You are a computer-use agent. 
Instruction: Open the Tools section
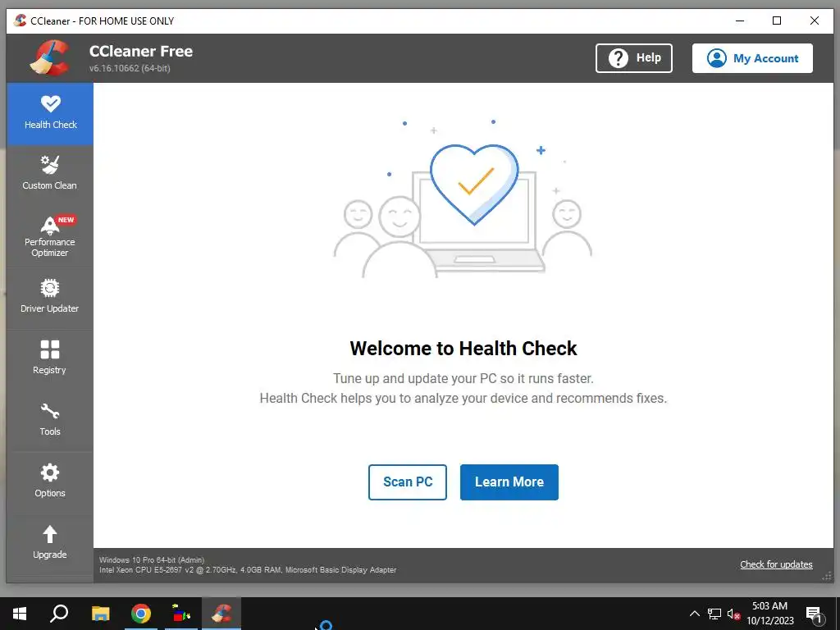[50, 419]
